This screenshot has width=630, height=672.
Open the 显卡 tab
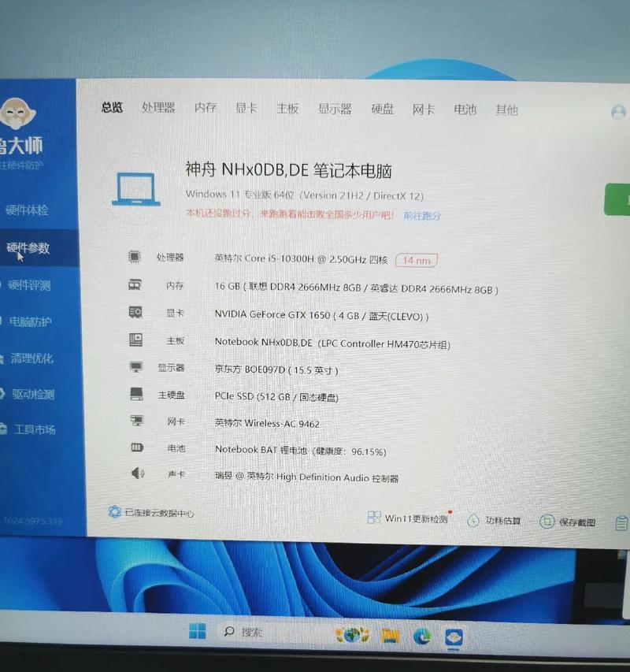point(246,108)
